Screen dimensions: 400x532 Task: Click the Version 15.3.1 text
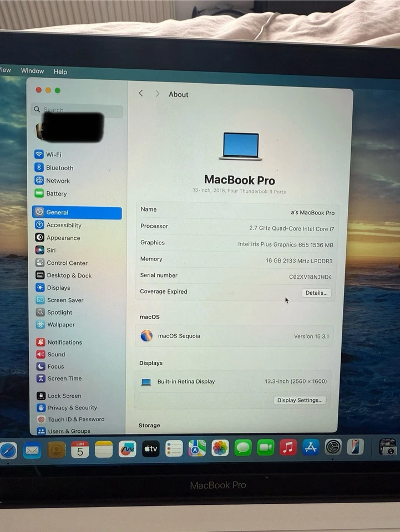pos(311,336)
